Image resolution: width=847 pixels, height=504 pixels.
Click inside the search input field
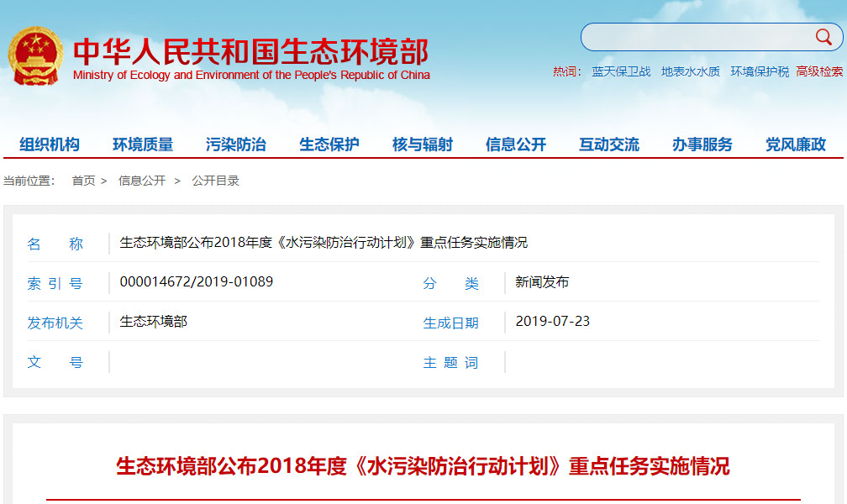pyautogui.click(x=697, y=37)
